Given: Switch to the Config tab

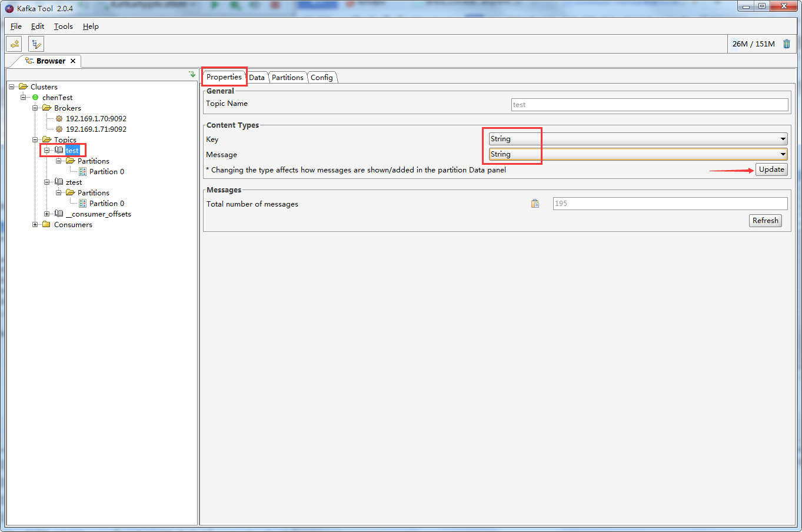Looking at the screenshot, I should coord(322,78).
